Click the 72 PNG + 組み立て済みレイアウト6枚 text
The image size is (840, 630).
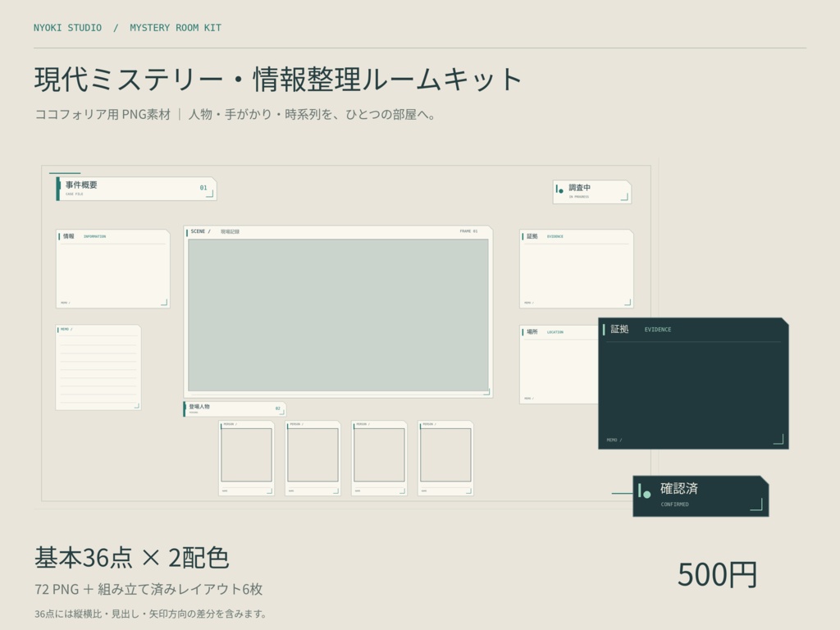[x=149, y=589]
